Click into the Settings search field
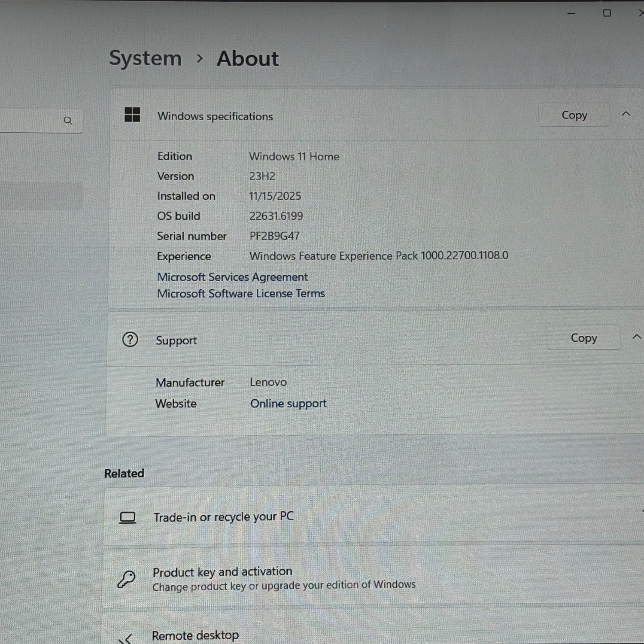 [30, 121]
